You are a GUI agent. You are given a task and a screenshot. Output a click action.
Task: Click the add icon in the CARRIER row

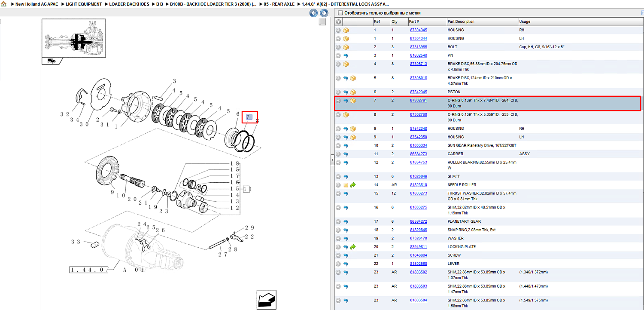point(338,154)
